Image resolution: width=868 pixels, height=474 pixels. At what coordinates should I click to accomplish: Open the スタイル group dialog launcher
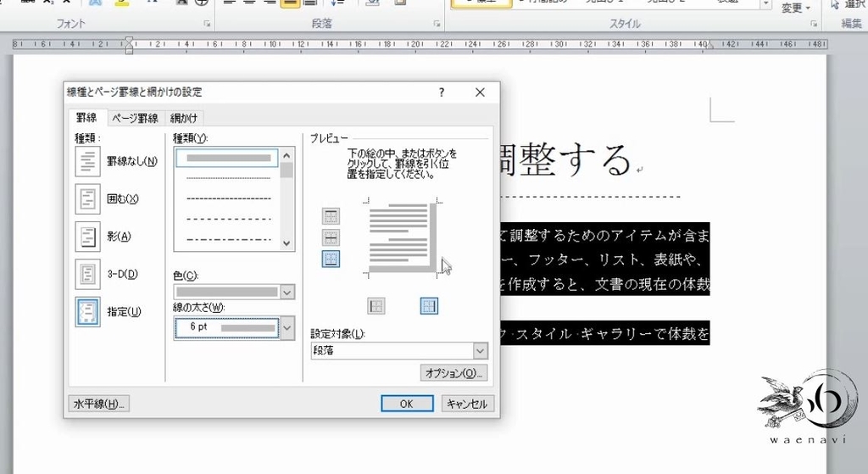point(814,24)
